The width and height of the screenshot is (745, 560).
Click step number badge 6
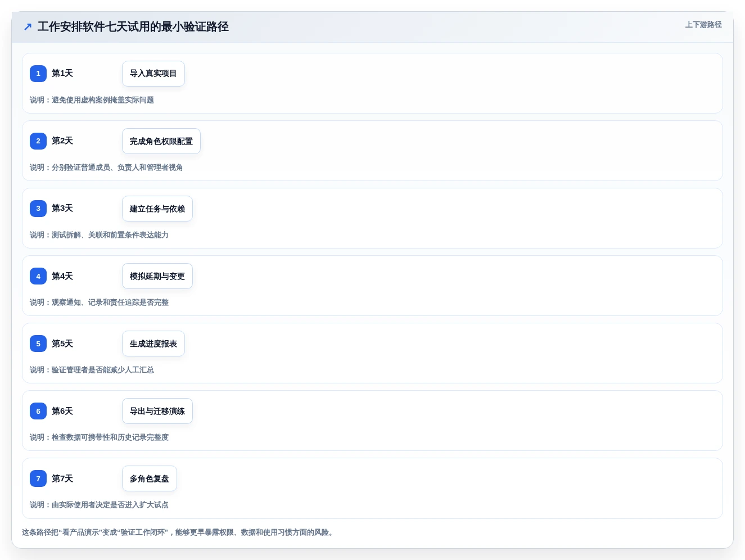click(38, 411)
